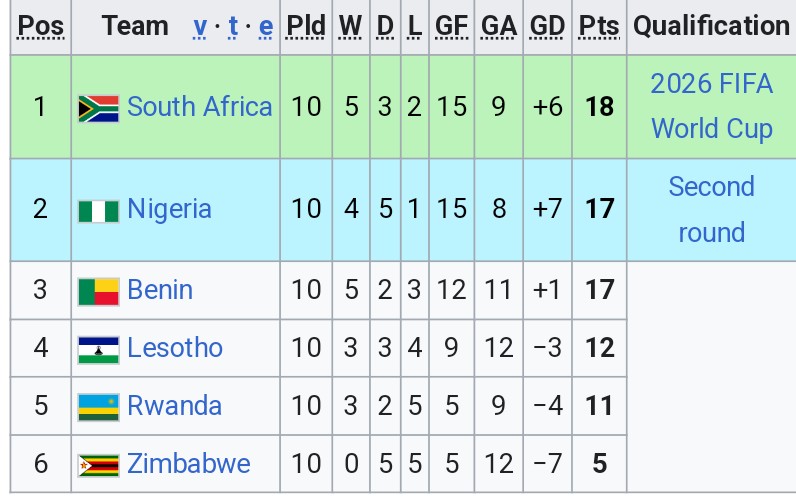Click the Nigeria flag icon
Viewport: 796px width, 502px height.
[98, 210]
